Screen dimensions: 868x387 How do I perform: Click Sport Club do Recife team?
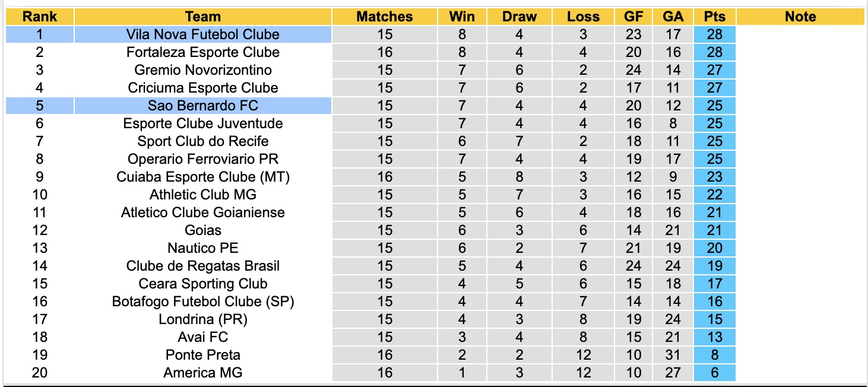pos(203,141)
